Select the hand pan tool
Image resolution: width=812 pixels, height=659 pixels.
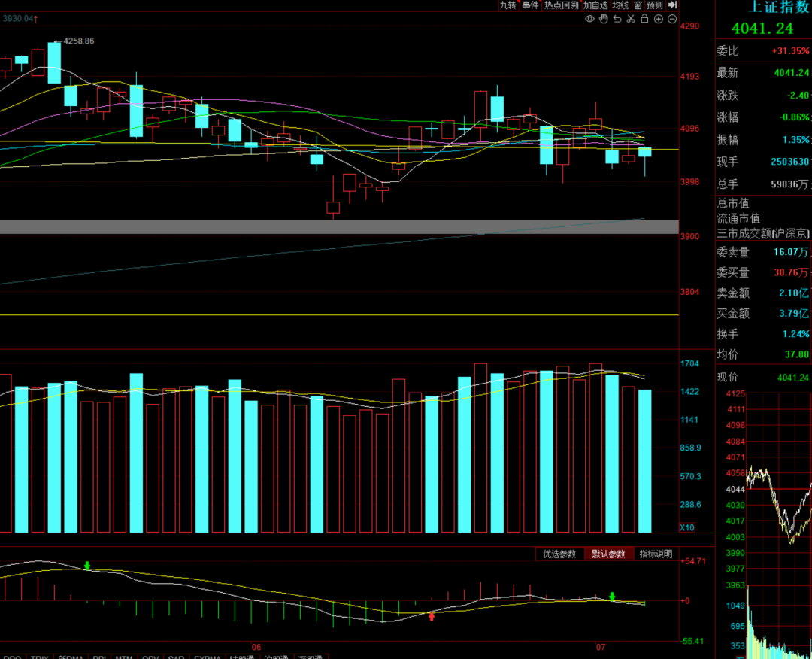[603, 19]
